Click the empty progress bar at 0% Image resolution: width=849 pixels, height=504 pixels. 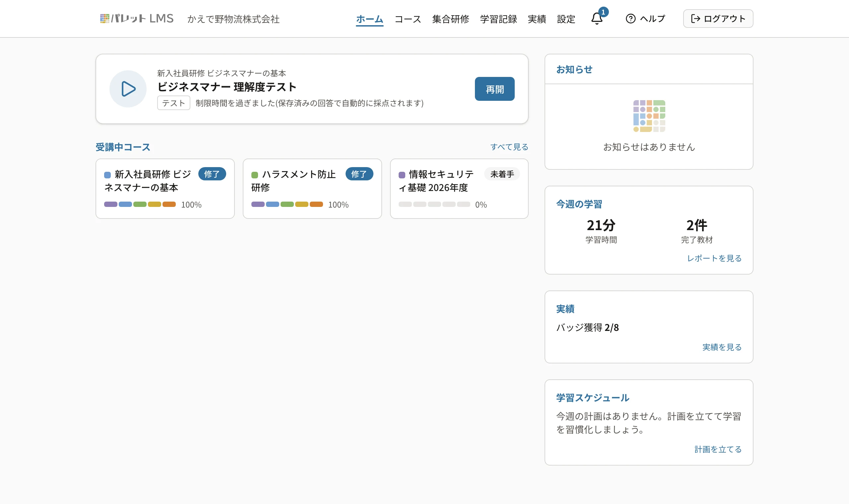click(434, 205)
